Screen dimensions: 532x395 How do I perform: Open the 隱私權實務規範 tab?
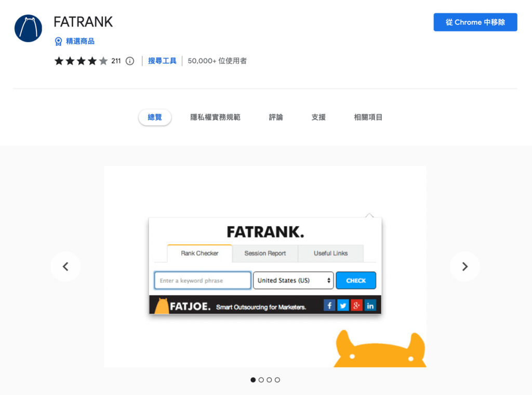(x=215, y=117)
